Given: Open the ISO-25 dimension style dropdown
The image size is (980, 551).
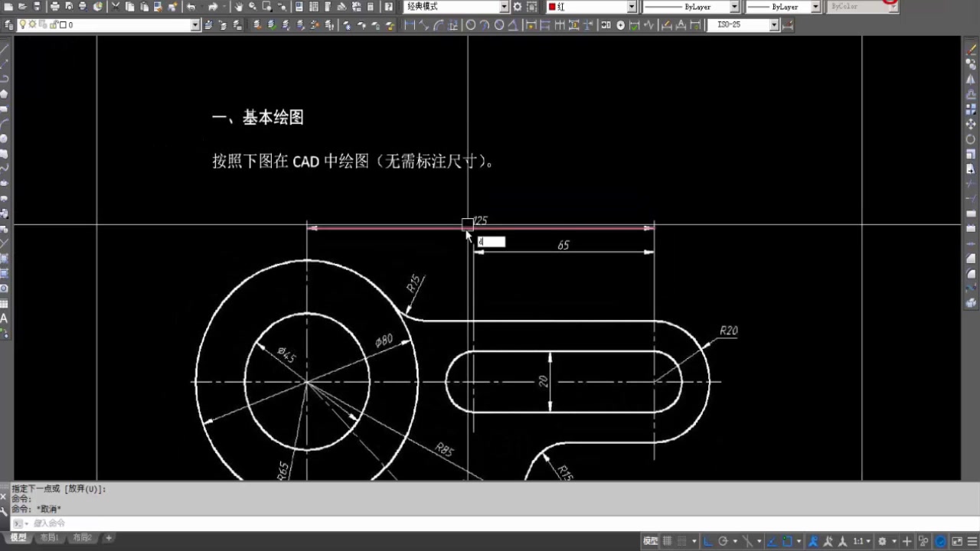Looking at the screenshot, I should [774, 24].
